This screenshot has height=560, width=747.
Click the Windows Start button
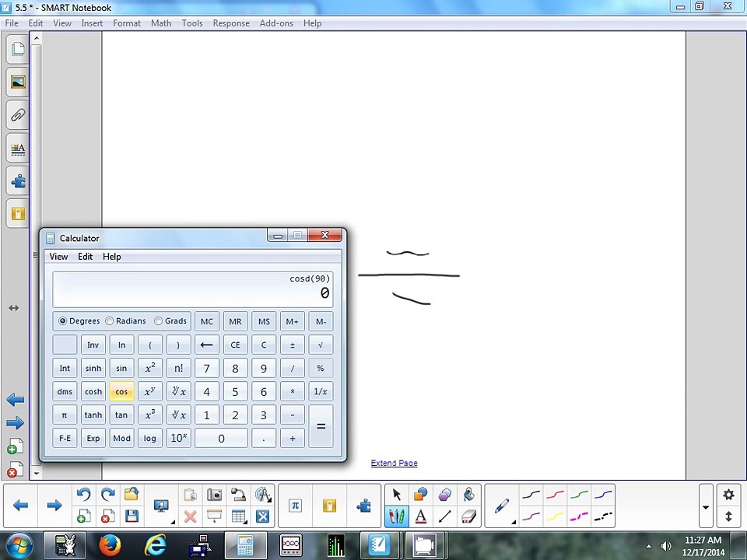(x=18, y=546)
